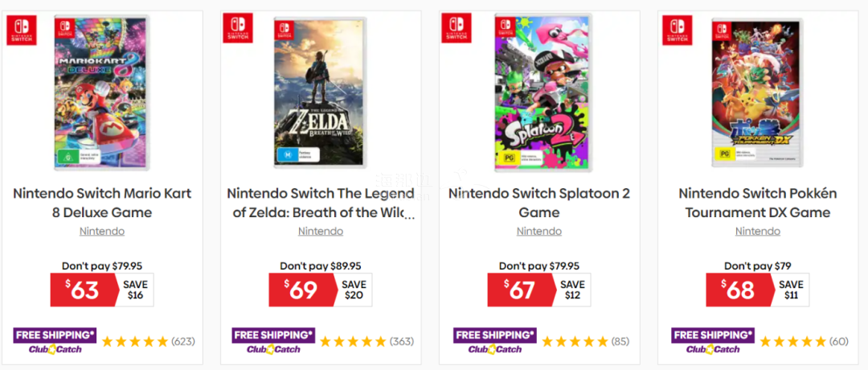868x370 pixels.
Task: Click Nintendo brand link under Mario Kart
Action: point(102,232)
